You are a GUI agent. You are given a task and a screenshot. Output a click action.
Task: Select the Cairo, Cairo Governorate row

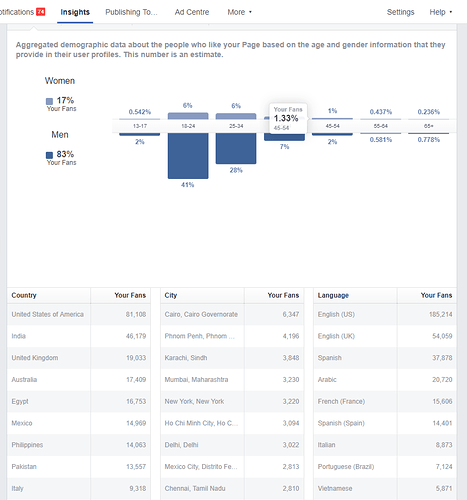(x=232, y=314)
